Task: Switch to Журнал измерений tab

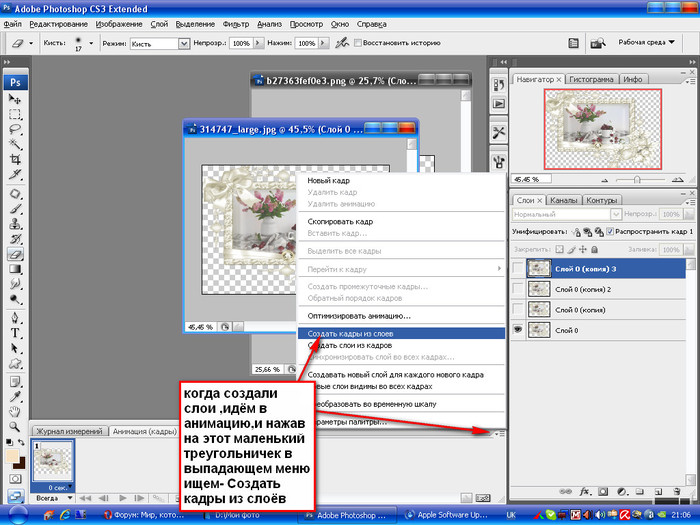Action: tap(69, 431)
